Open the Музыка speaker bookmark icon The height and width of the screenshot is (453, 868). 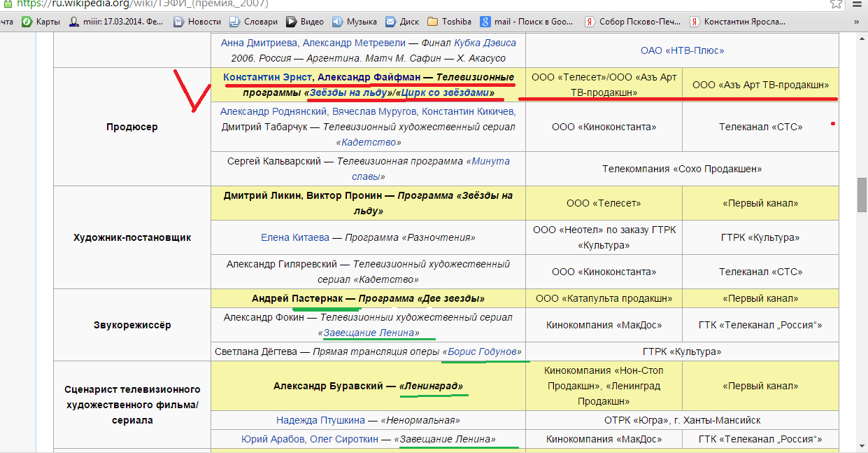[x=337, y=21]
